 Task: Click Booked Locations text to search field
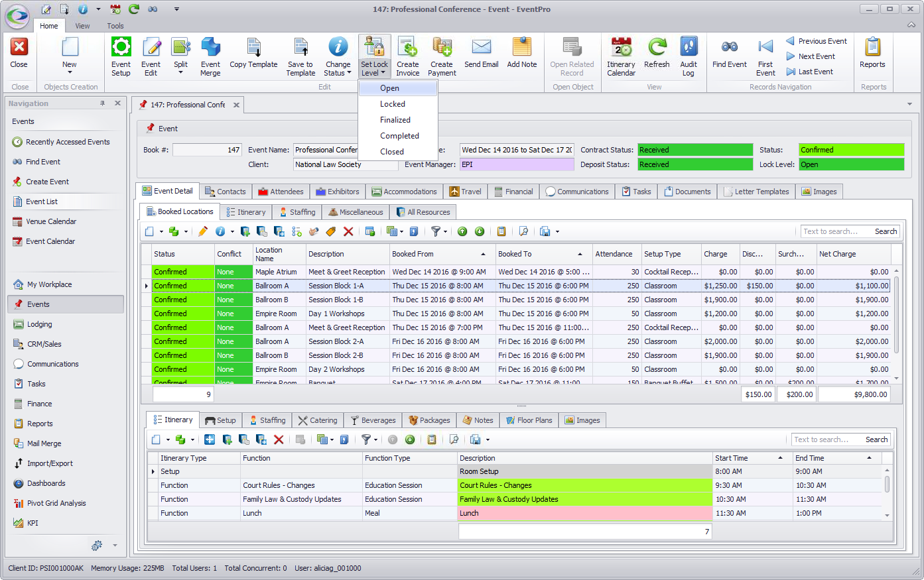click(x=836, y=231)
